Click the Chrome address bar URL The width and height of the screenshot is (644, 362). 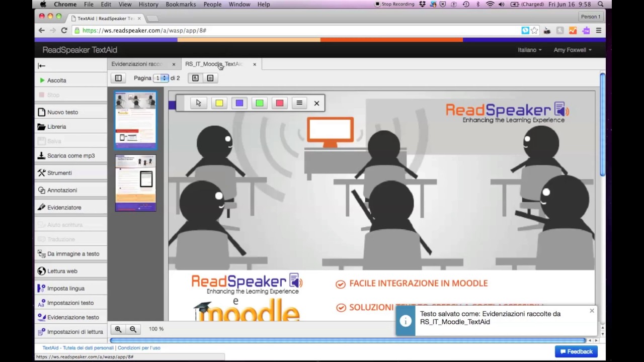pyautogui.click(x=144, y=31)
